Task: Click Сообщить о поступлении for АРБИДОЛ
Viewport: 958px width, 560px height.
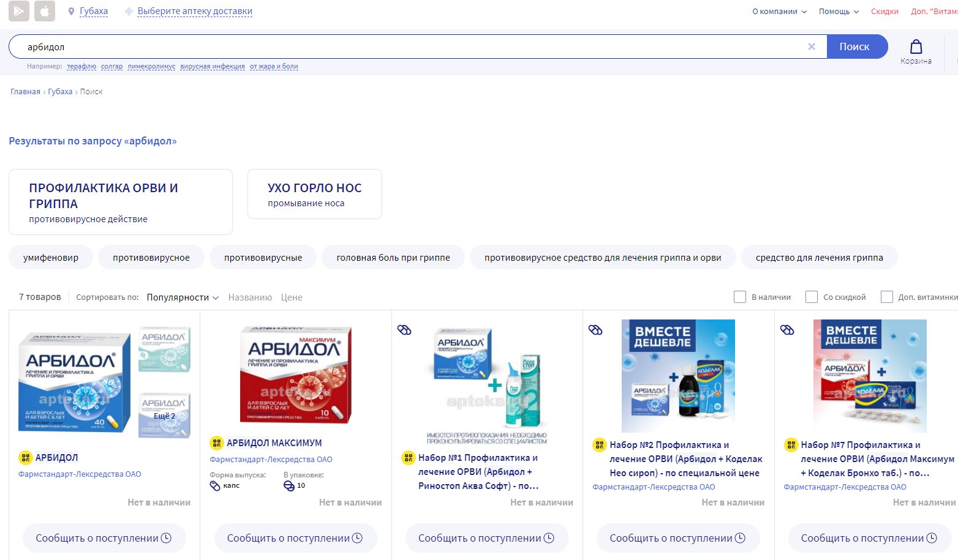Action: [104, 538]
